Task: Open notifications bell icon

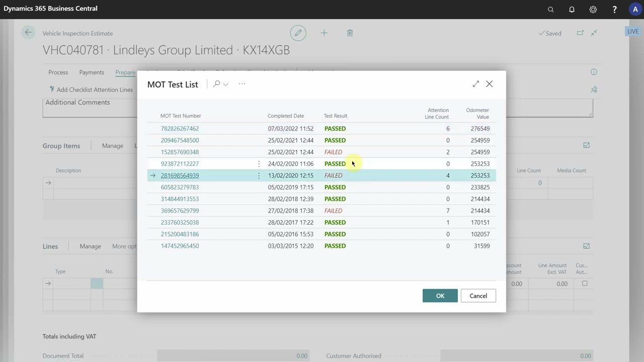Action: click(x=572, y=10)
